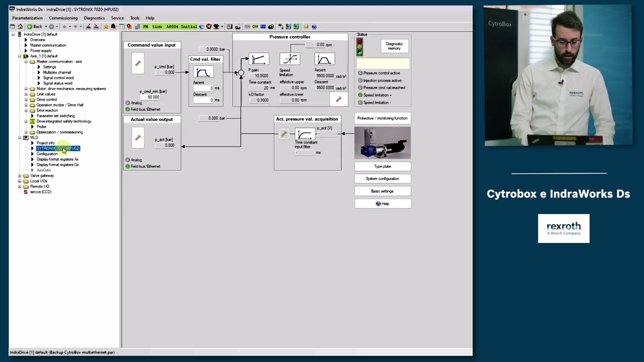
Task: Click the PM status indicator in toolbar
Action: point(145,26)
